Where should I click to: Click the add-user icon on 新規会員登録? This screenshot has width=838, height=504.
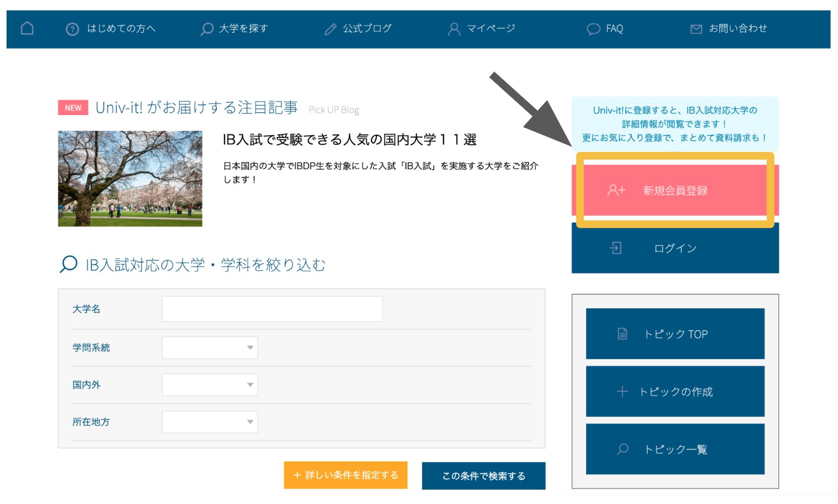[x=616, y=190]
